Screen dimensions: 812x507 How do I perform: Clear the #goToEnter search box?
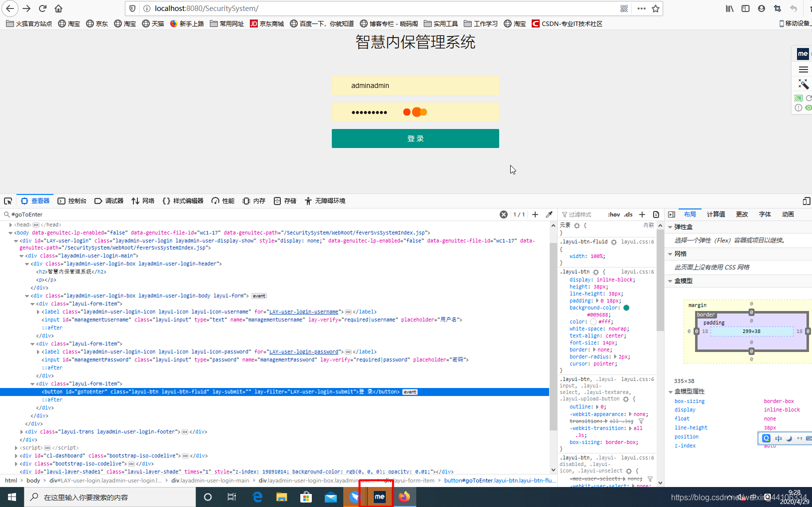504,214
